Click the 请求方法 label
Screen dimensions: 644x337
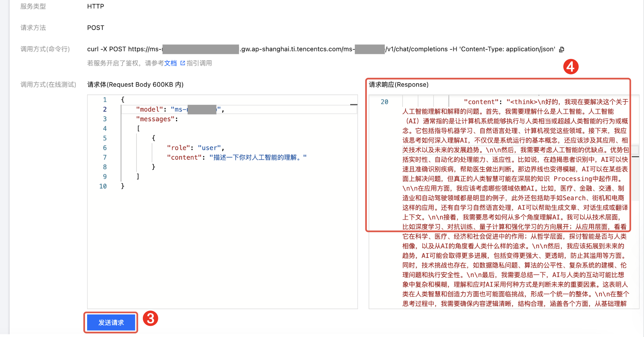(33, 28)
